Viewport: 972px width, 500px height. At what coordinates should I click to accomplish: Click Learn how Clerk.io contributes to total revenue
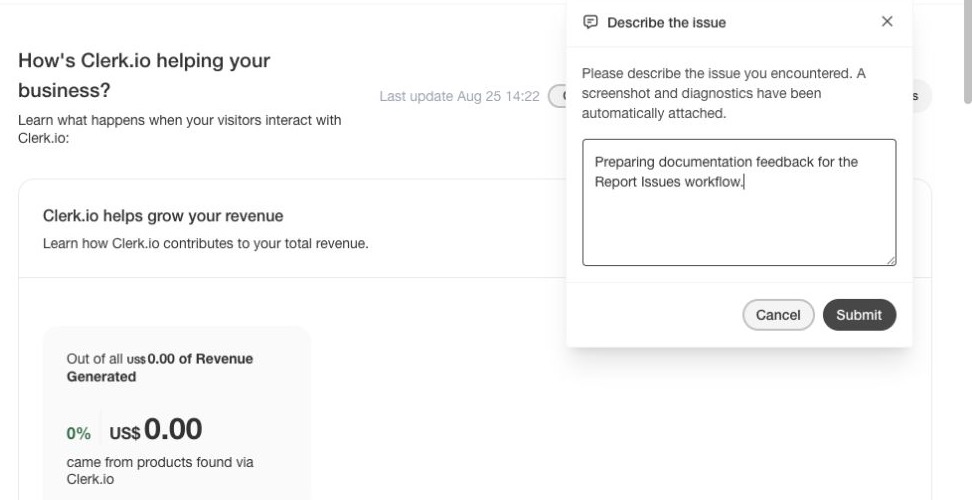(206, 243)
